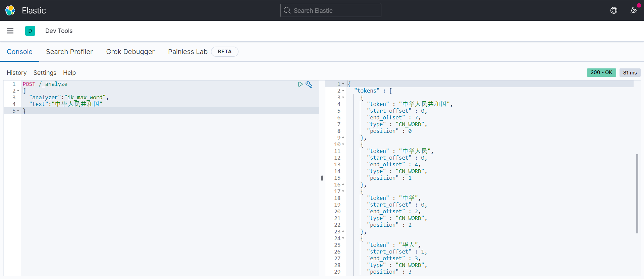Open the newsfeed celebration icon

(x=634, y=10)
